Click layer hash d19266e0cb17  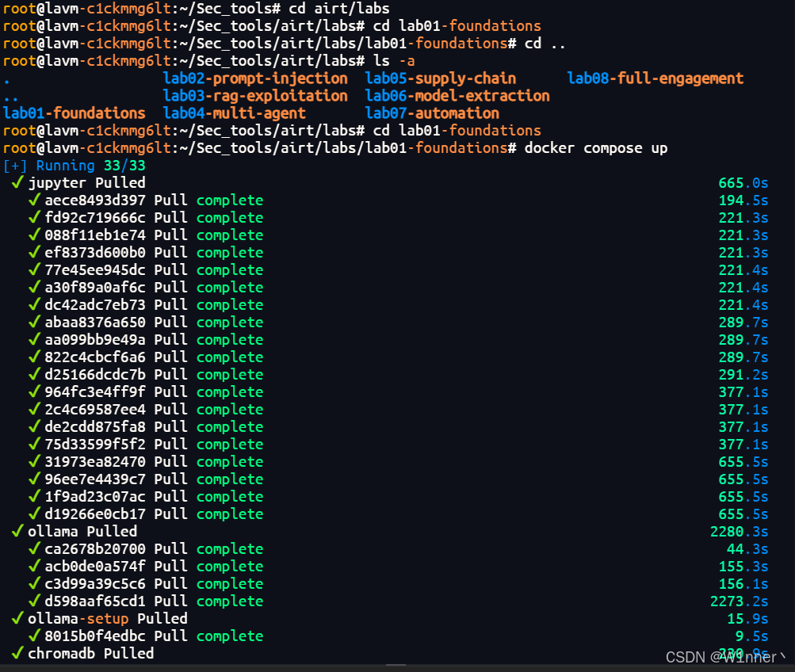(x=95, y=514)
